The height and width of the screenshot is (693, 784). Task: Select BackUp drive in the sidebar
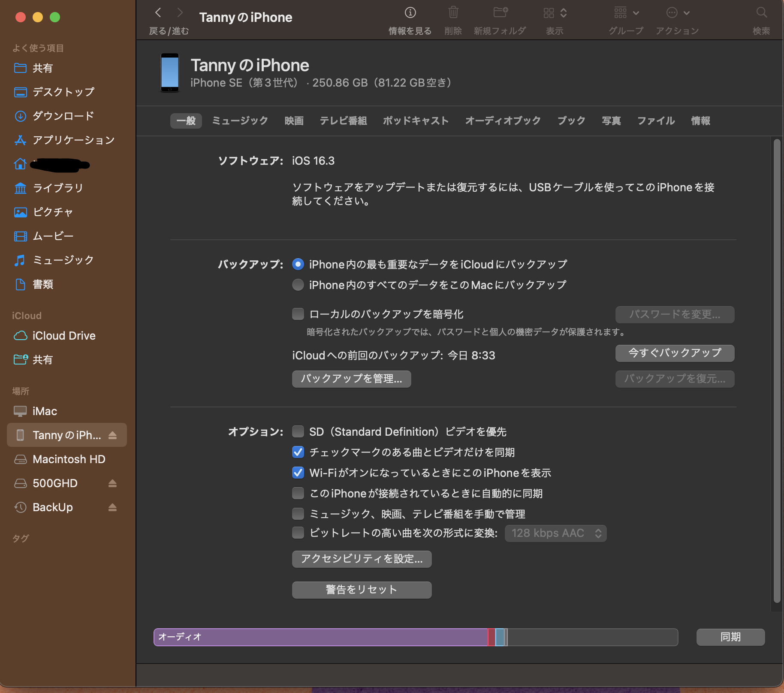point(53,507)
